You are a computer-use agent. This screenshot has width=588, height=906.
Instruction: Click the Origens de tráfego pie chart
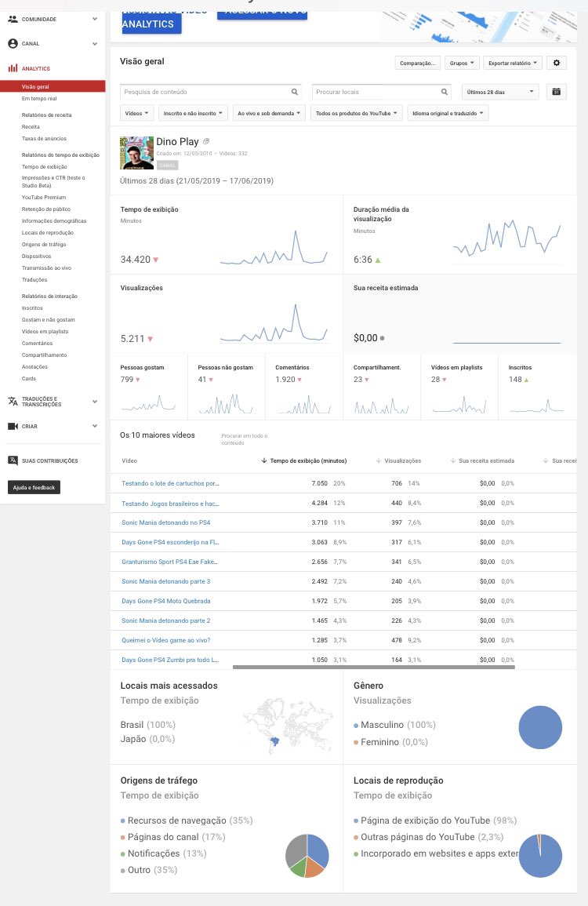tap(307, 856)
